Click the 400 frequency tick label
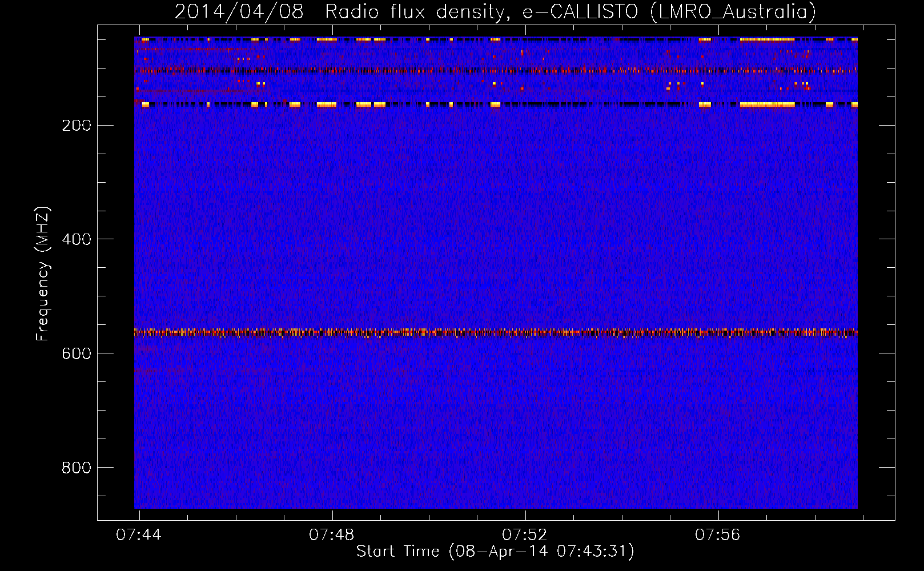Image resolution: width=924 pixels, height=571 pixels. tap(77, 239)
